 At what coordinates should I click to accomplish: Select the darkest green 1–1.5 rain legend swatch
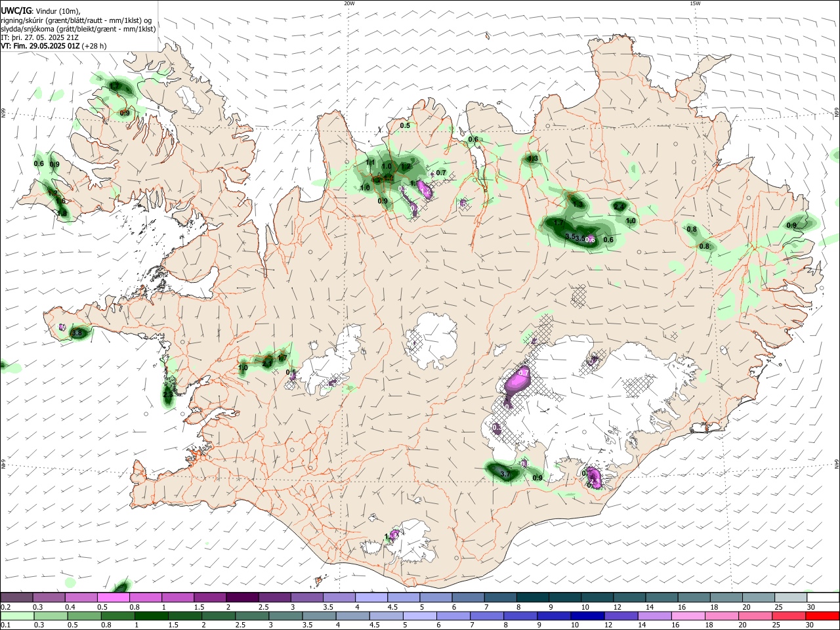[x=152, y=616]
